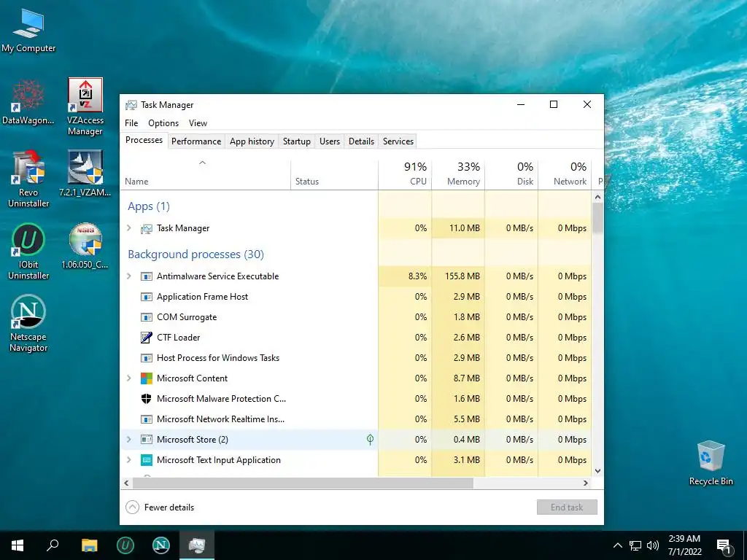Launch VZAccess Manager desktop icon
The height and width of the screenshot is (560, 747).
(x=85, y=106)
